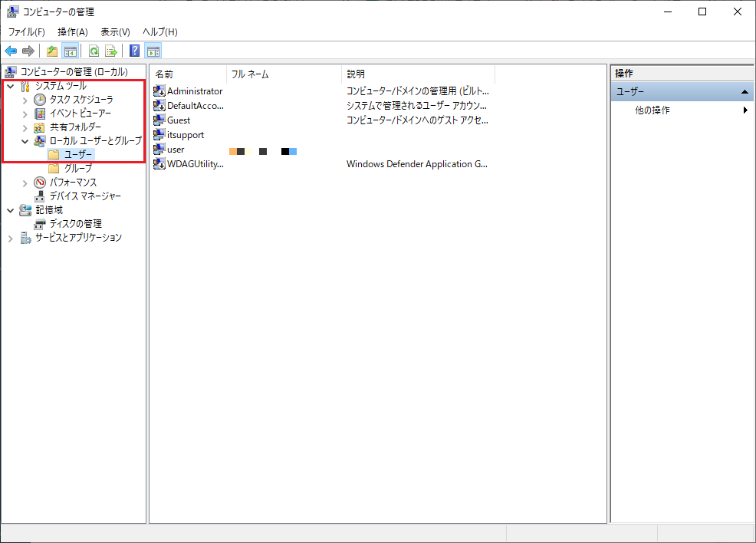Expand the 共有フォルダー tree node
Screen dimensions: 756x543
click(x=25, y=127)
